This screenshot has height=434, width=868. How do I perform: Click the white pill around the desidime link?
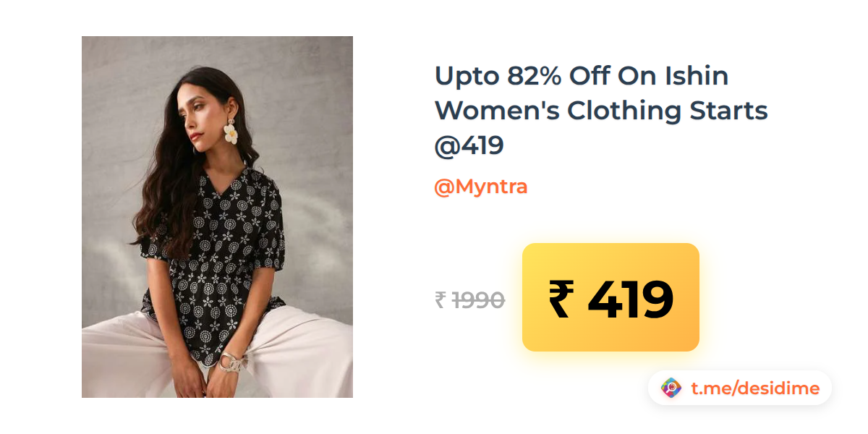[x=740, y=388]
